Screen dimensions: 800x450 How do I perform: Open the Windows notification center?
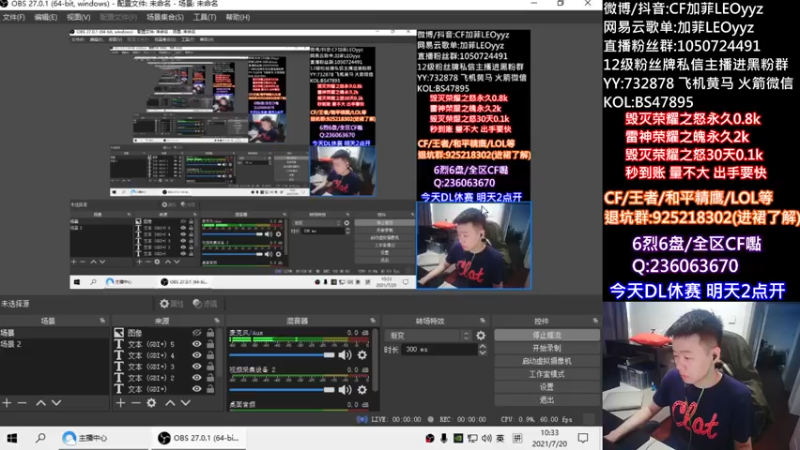click(x=583, y=438)
